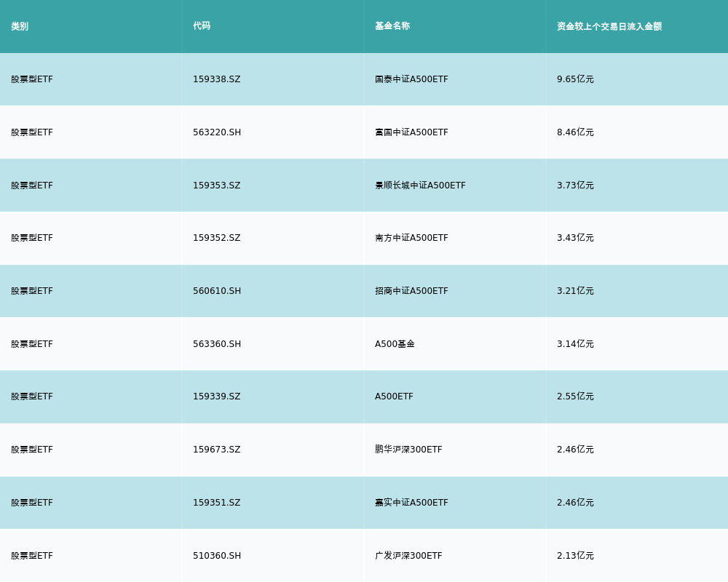Screen dimensions: 728x582
Task: Click the 9.65亿元 inflow value
Action: click(x=575, y=79)
